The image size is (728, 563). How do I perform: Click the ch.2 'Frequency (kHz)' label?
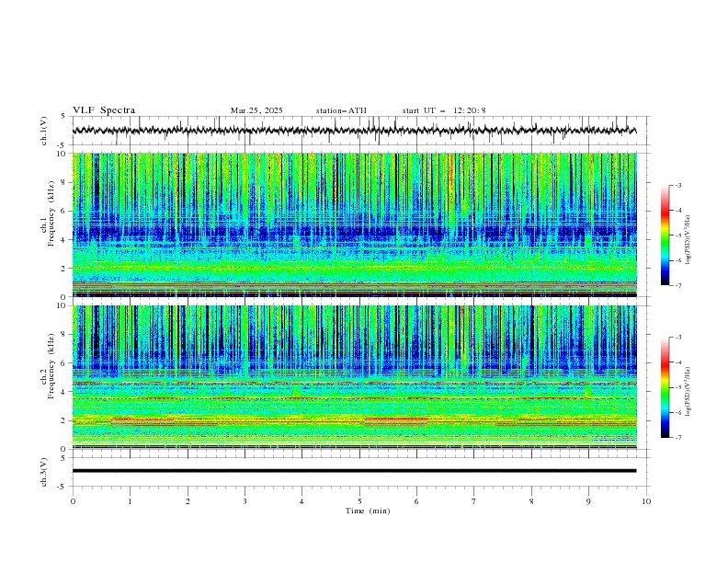tap(51, 365)
